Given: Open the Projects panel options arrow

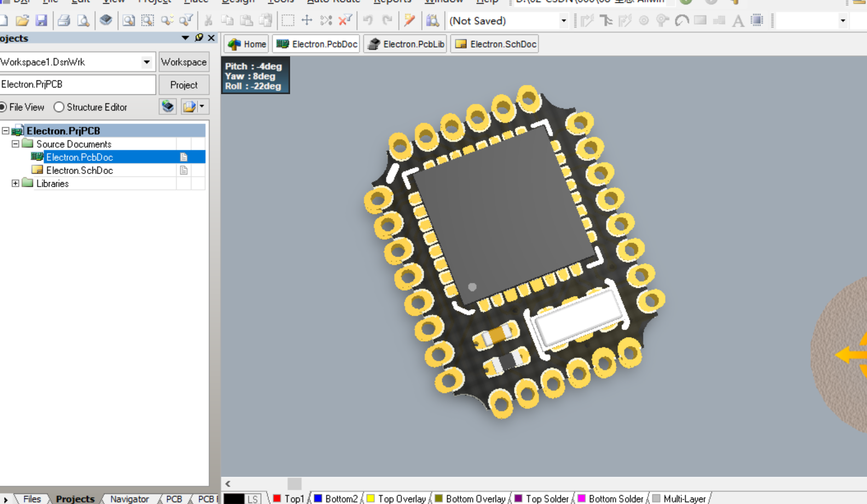Looking at the screenshot, I should [185, 38].
